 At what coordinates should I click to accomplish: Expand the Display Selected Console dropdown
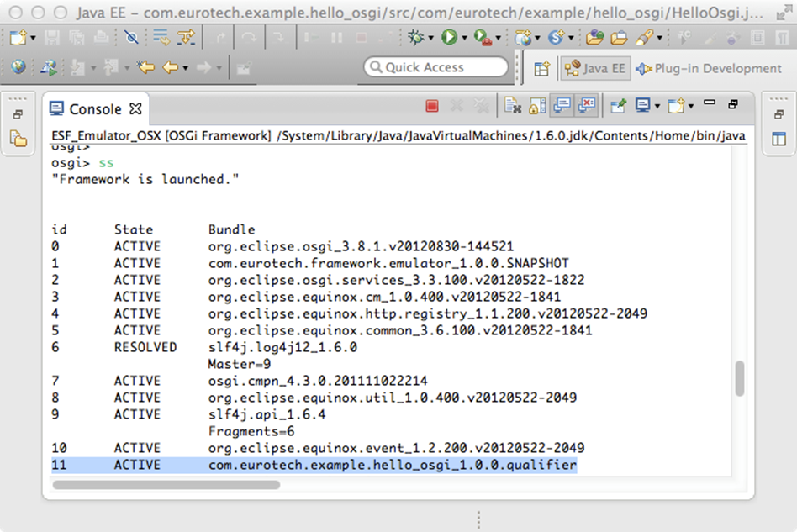tap(657, 106)
